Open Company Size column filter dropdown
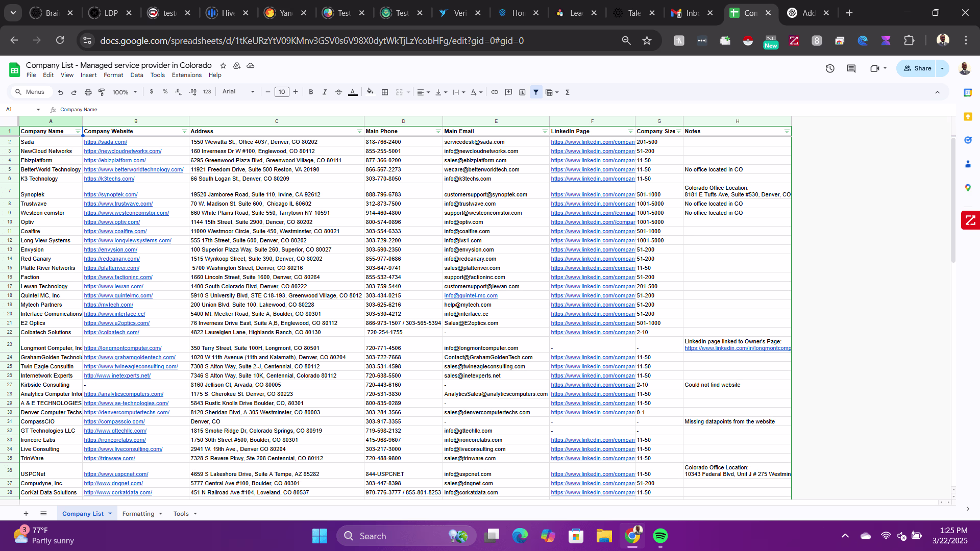Screen dimensions: 980x551 point(679,132)
